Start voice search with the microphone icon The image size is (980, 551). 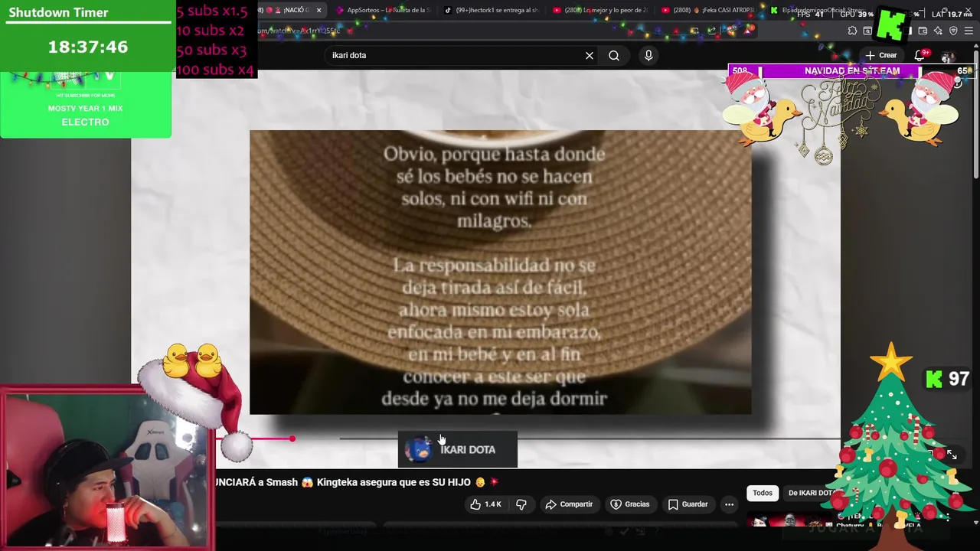pos(648,55)
